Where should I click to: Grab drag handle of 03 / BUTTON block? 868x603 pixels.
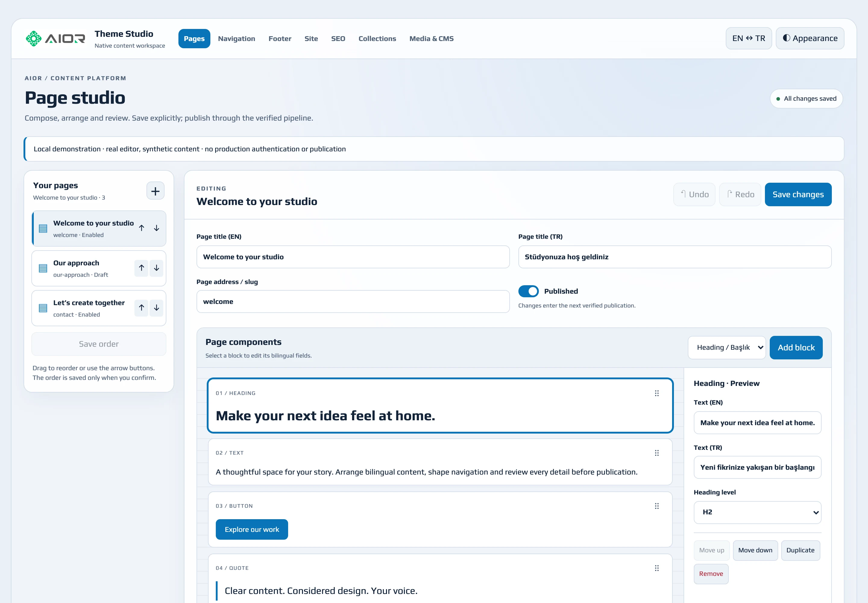tap(657, 506)
